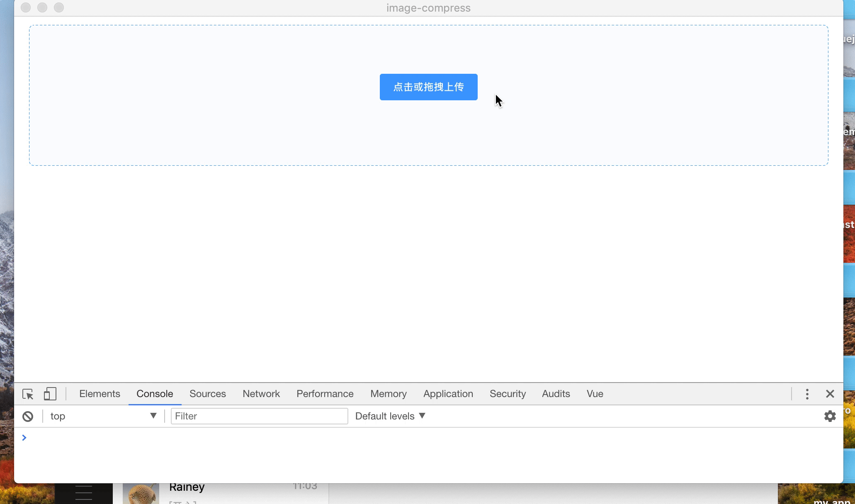Viewport: 855px width, 504px height.
Task: Open the Default levels dropdown
Action: click(390, 416)
